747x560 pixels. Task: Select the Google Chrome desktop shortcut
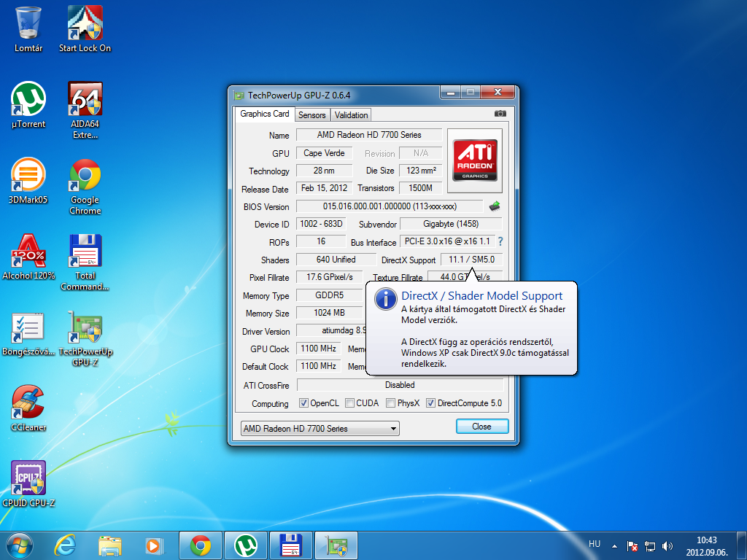85,186
